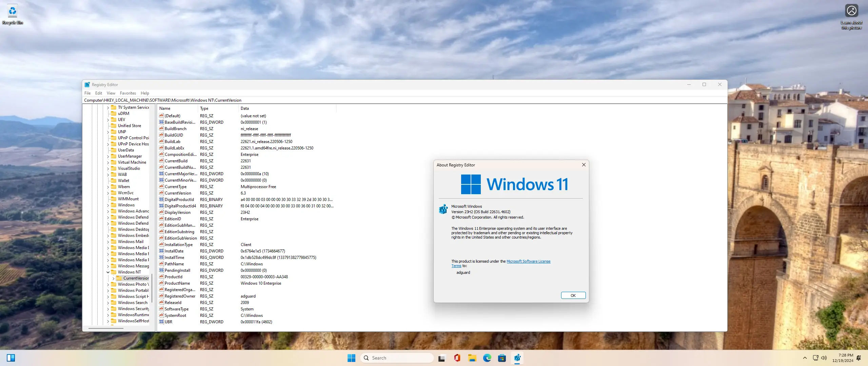
Task: Launch Microsoft Store from the taskbar
Action: pyautogui.click(x=502, y=358)
